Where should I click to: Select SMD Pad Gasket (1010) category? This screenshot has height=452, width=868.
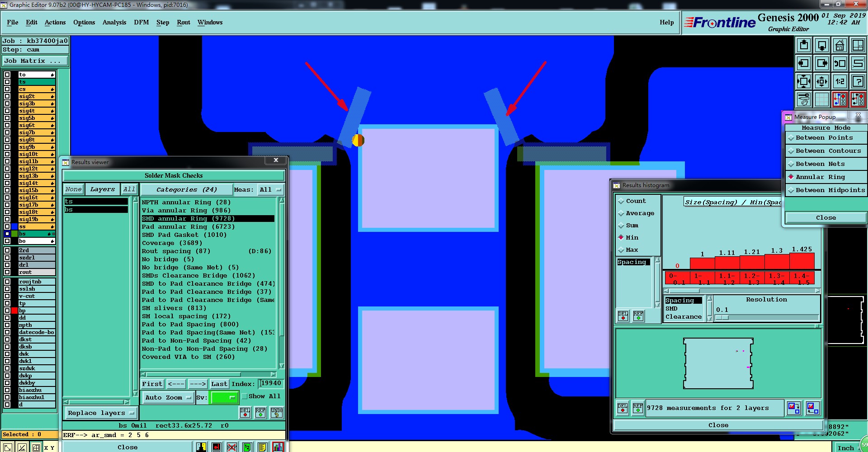[208, 235]
